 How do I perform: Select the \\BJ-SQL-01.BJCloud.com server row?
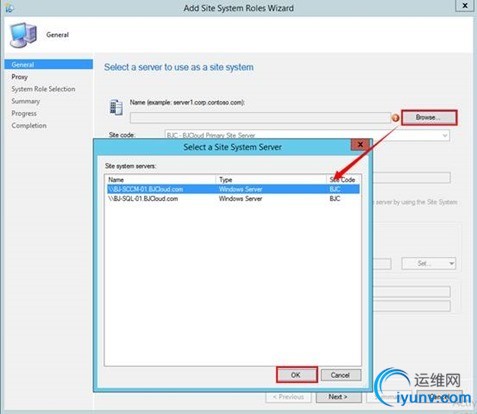[233, 199]
